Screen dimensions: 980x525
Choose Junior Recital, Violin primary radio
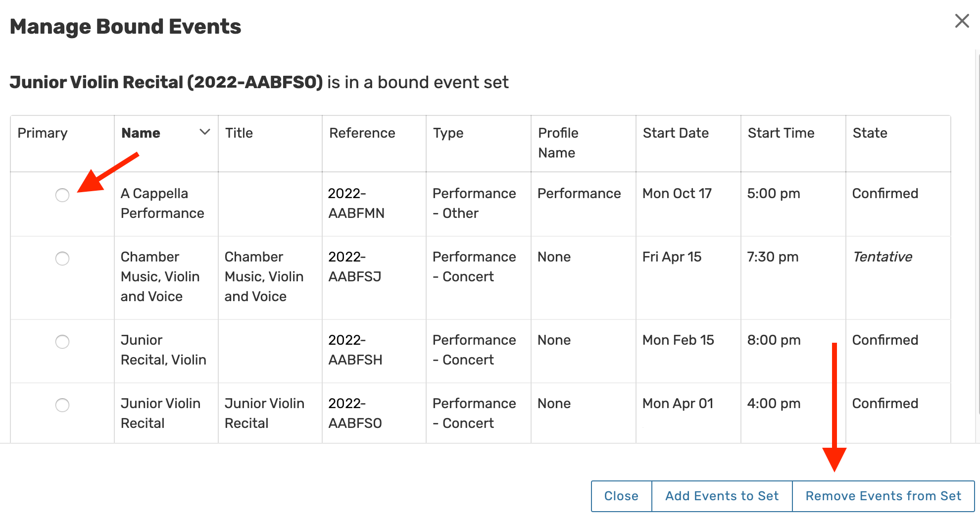click(62, 342)
